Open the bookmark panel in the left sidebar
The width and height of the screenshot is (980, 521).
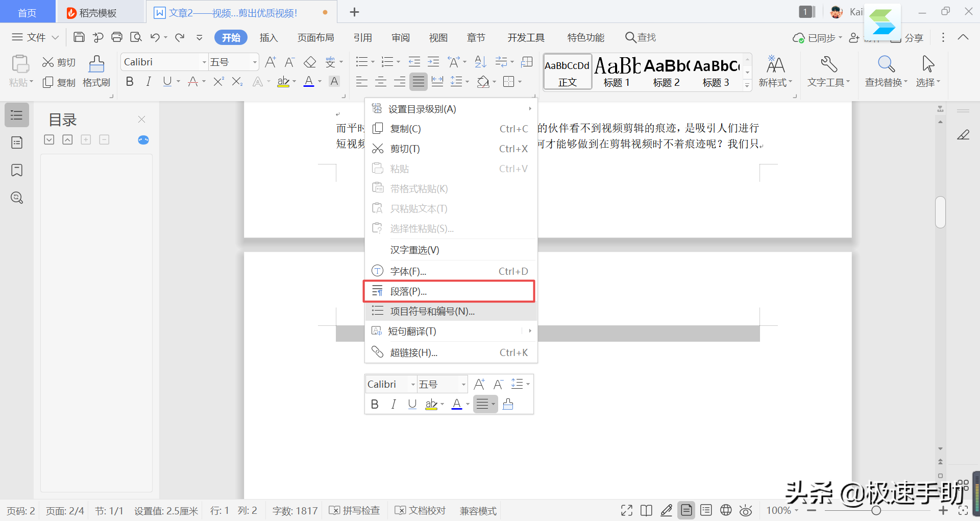[17, 170]
